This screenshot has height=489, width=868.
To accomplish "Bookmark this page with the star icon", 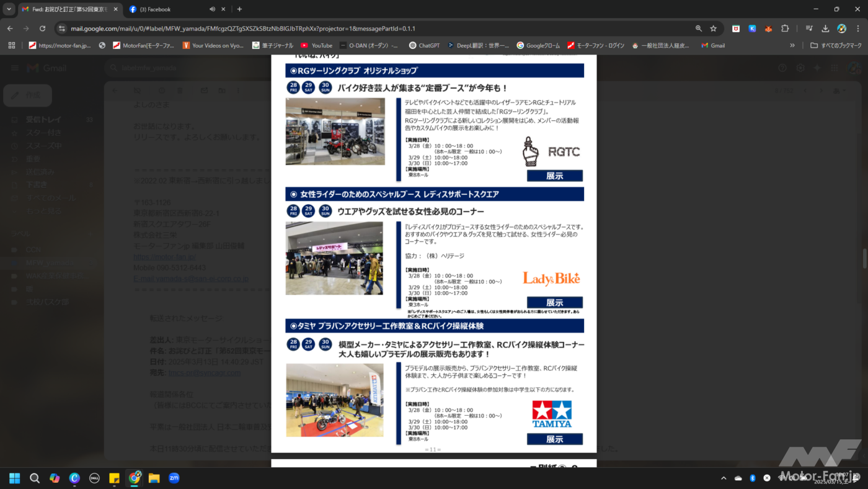I will [714, 29].
